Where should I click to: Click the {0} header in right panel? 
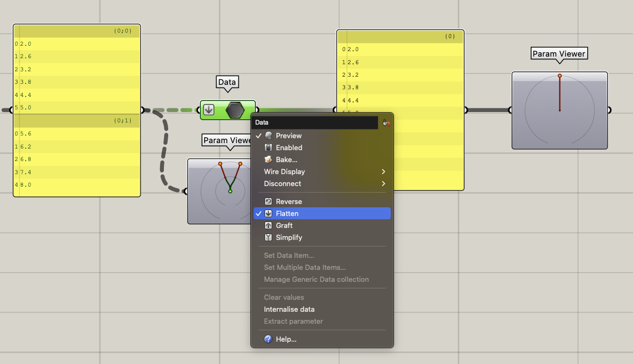click(400, 36)
